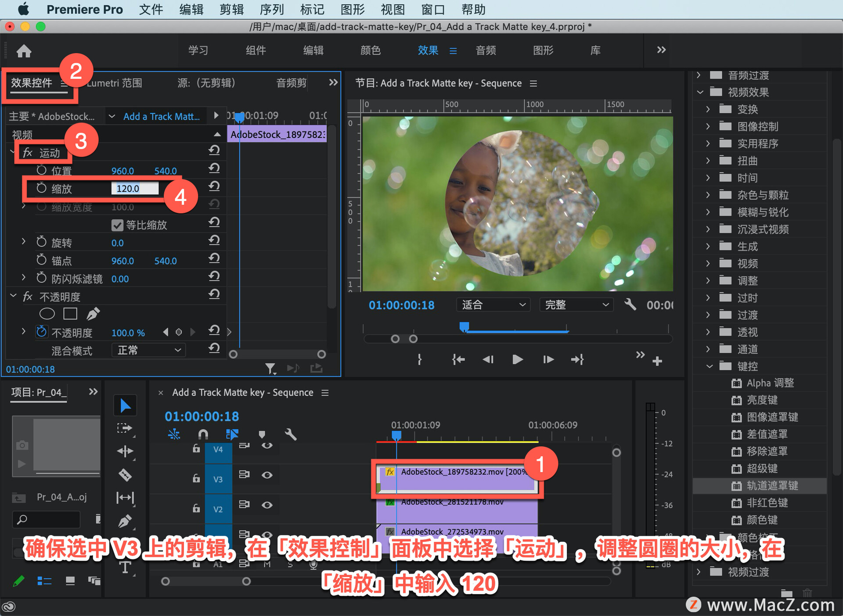Select the Pen tool in tools panel
The height and width of the screenshot is (616, 843).
[x=125, y=521]
